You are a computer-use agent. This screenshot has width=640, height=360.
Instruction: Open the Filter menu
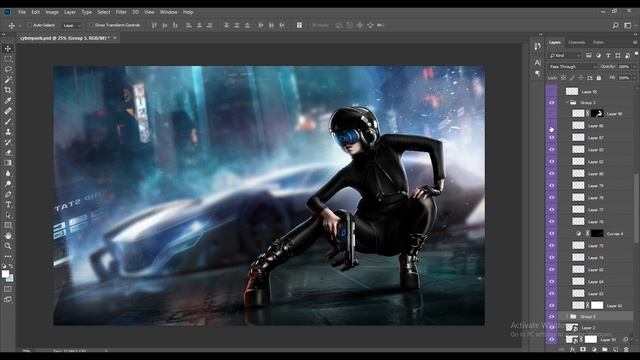tap(121, 12)
